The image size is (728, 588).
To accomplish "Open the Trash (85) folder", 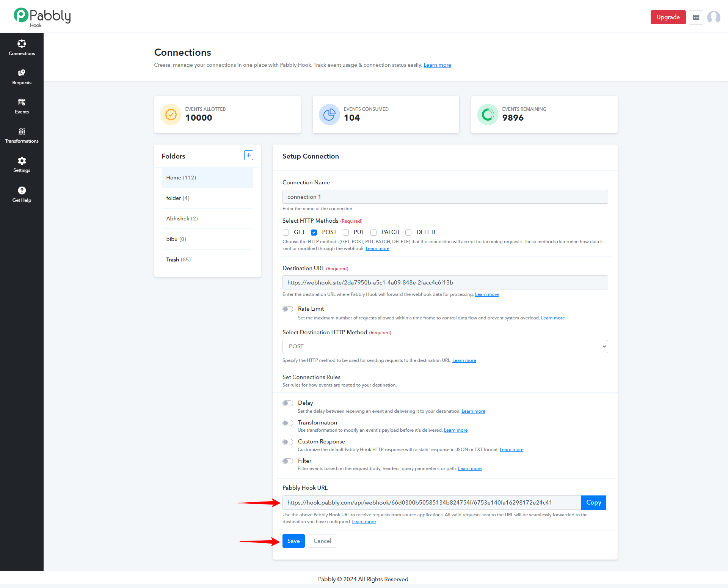I will pos(207,259).
